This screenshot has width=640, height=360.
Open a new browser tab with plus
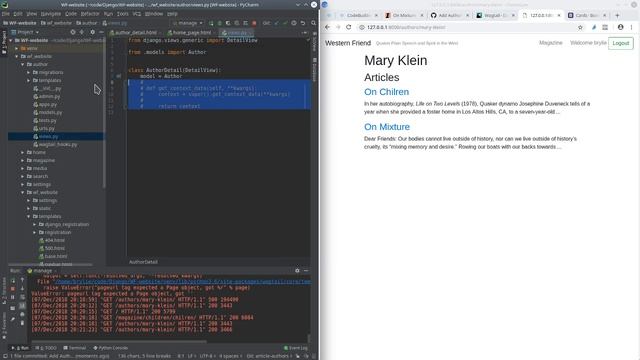click(x=617, y=16)
